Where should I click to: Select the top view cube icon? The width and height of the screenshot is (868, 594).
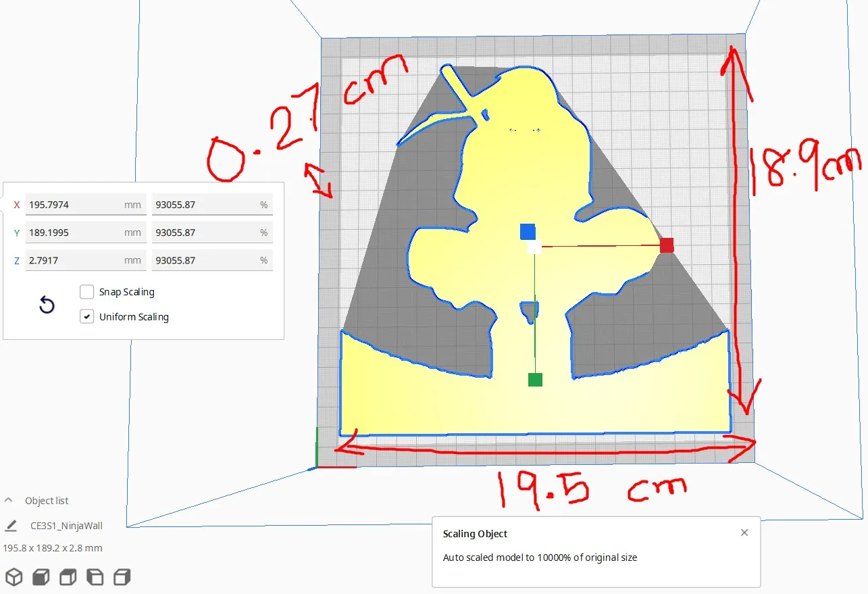(x=68, y=577)
